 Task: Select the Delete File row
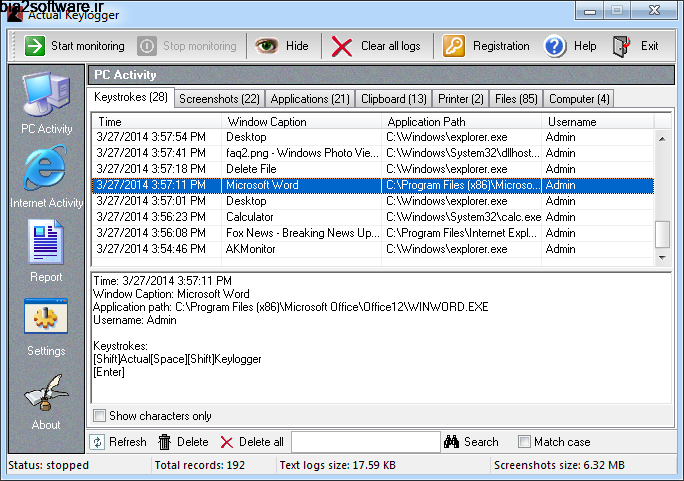pyautogui.click(x=373, y=169)
